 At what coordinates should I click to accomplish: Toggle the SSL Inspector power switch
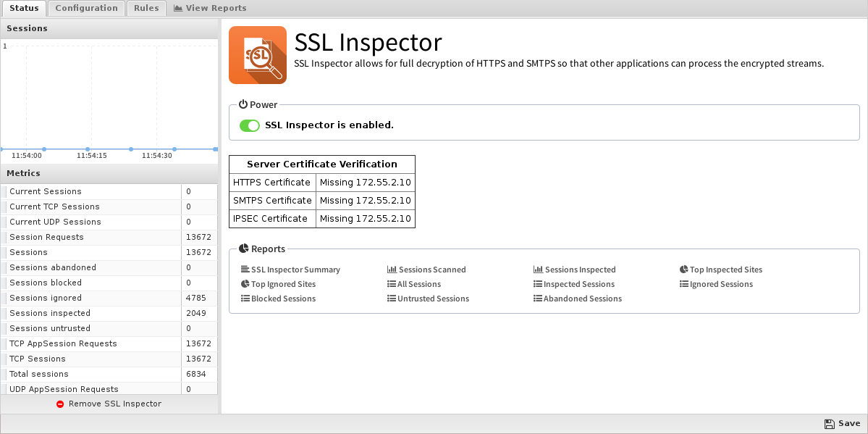(250, 125)
